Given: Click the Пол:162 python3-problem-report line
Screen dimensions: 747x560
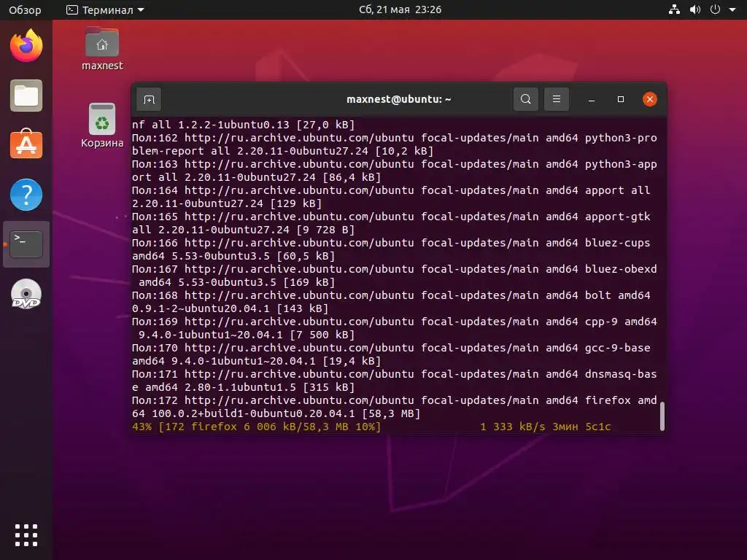Looking at the screenshot, I should [x=395, y=144].
